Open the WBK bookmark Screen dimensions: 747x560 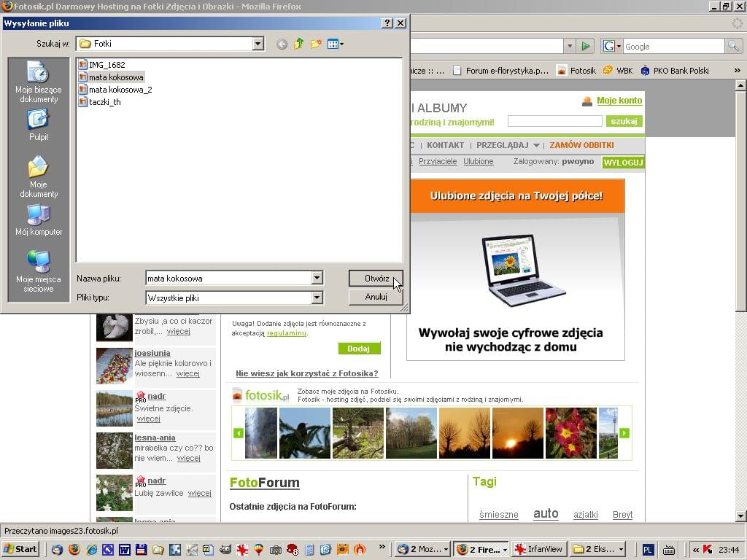617,71
